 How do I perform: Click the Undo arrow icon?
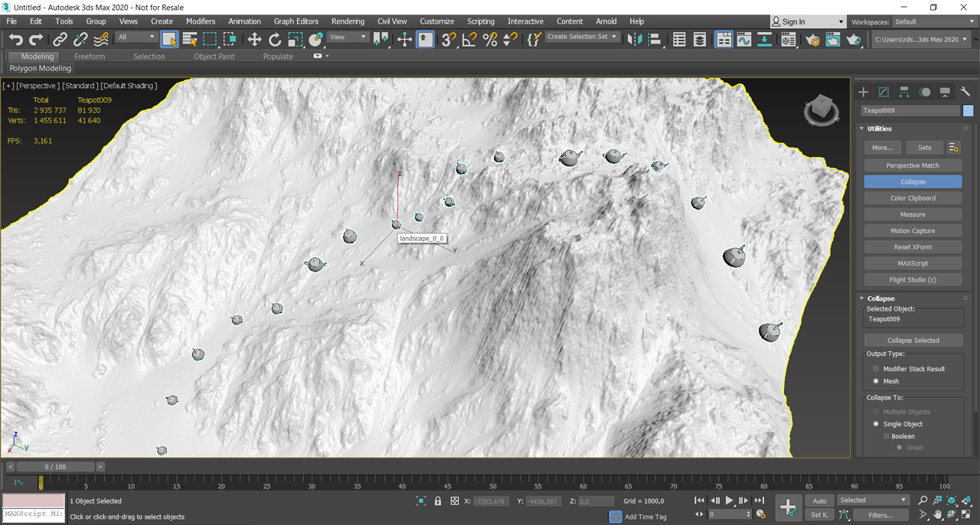coord(15,40)
